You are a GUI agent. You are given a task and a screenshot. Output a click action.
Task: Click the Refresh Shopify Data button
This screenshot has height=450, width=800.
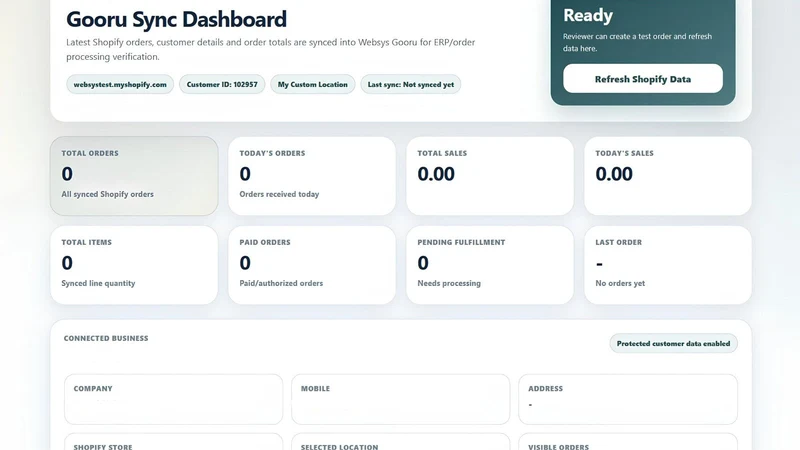pyautogui.click(x=643, y=79)
